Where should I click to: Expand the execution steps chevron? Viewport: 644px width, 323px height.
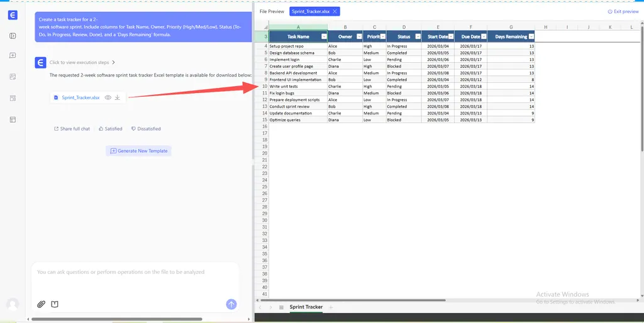tap(113, 62)
